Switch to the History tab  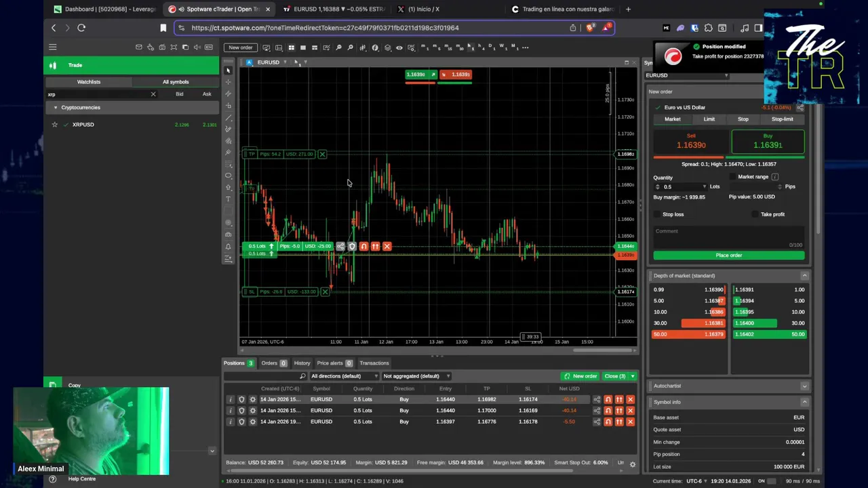302,363
